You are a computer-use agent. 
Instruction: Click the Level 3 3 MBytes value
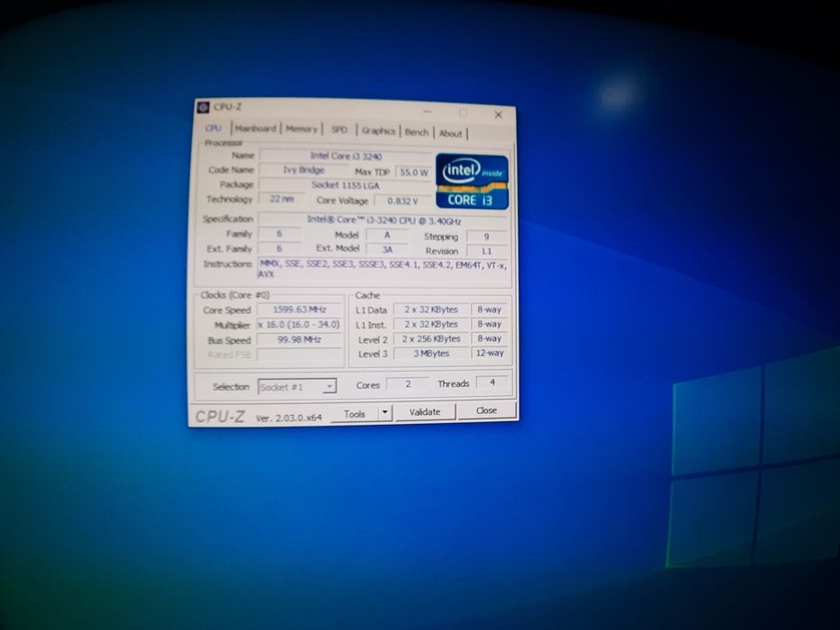(432, 354)
